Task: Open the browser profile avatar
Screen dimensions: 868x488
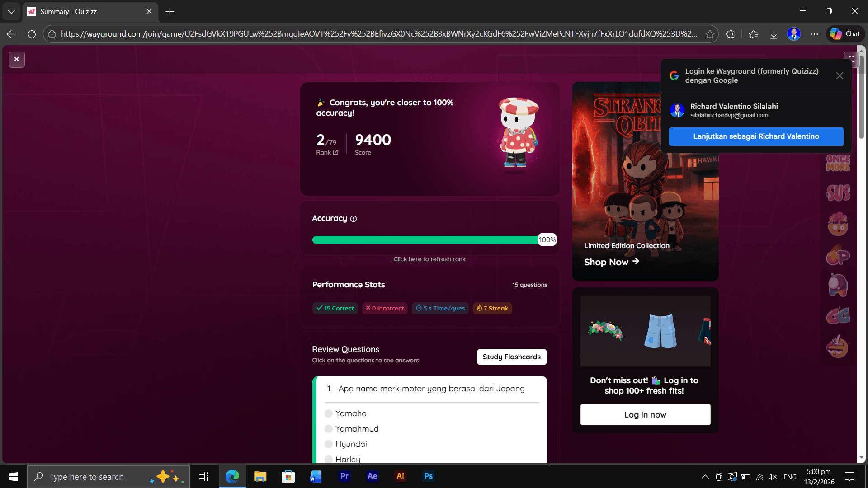Action: tap(794, 34)
